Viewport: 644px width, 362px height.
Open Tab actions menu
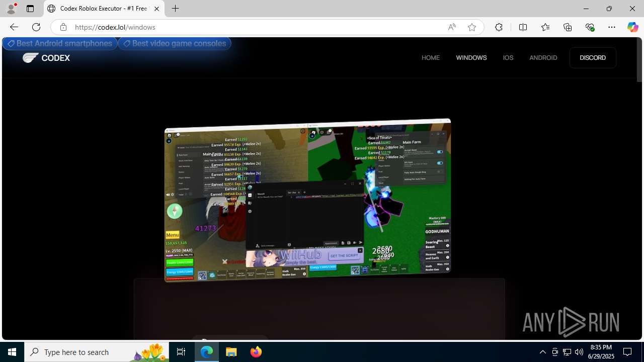pyautogui.click(x=30, y=9)
